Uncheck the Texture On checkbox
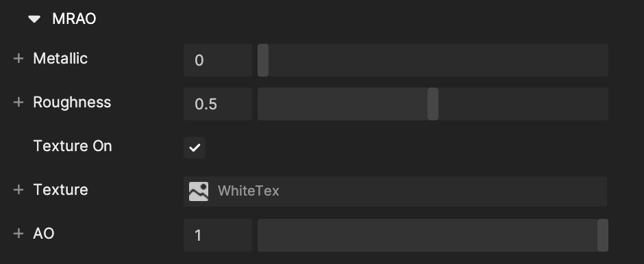Viewport: 644px width, 264px height. coord(195,148)
